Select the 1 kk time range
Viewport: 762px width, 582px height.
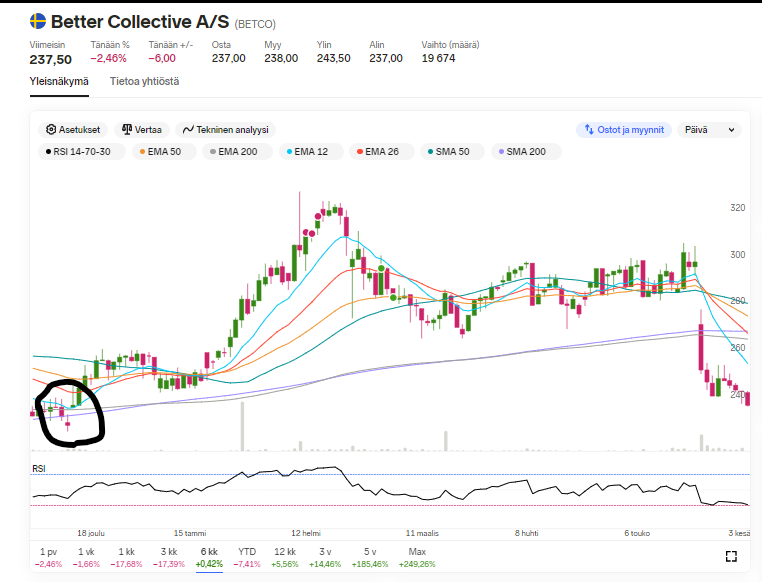point(126,557)
